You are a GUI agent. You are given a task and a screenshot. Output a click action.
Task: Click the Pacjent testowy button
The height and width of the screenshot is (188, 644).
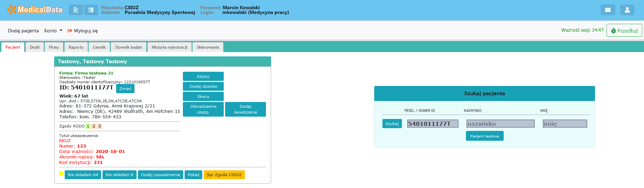(x=484, y=136)
